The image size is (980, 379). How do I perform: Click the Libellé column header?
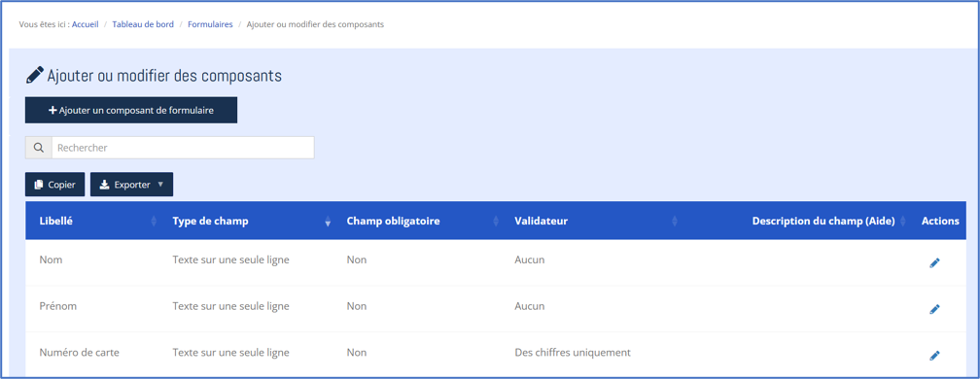coord(55,221)
